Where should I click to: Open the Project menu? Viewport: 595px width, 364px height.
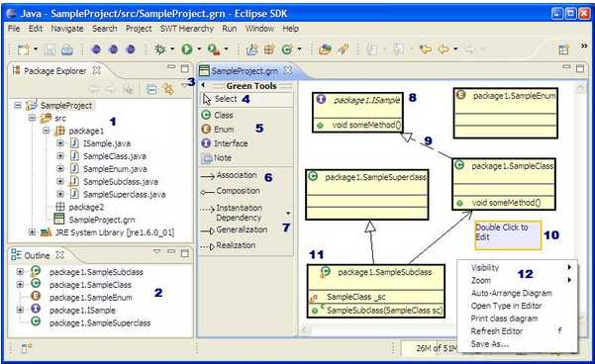(x=139, y=29)
